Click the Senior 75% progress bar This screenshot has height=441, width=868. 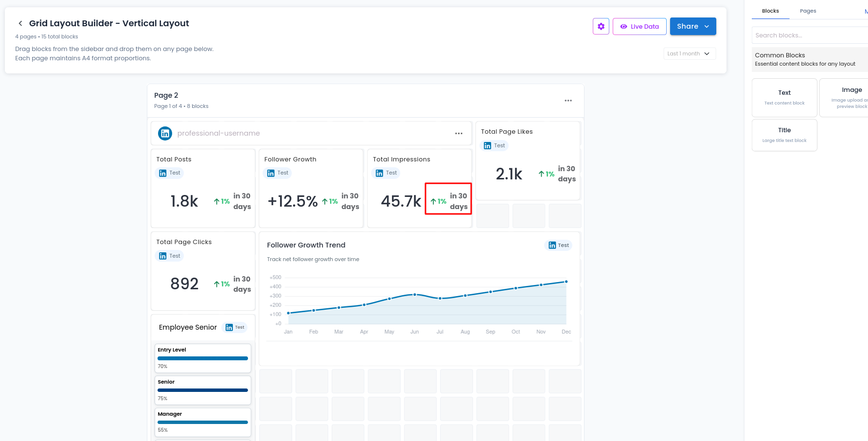(203, 390)
